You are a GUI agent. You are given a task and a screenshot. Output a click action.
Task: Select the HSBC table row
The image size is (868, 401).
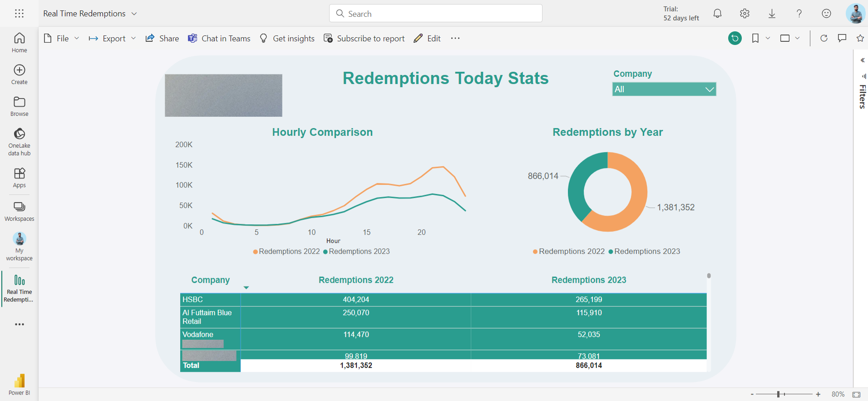(x=443, y=300)
